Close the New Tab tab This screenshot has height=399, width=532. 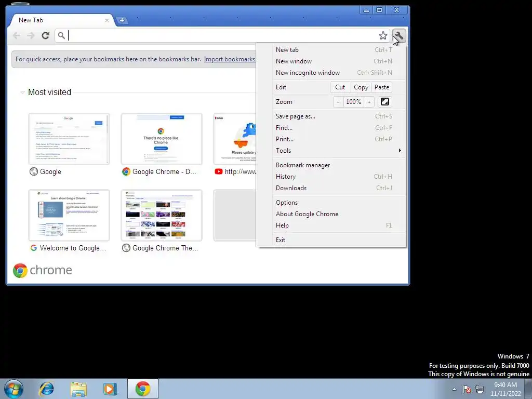pos(107,20)
